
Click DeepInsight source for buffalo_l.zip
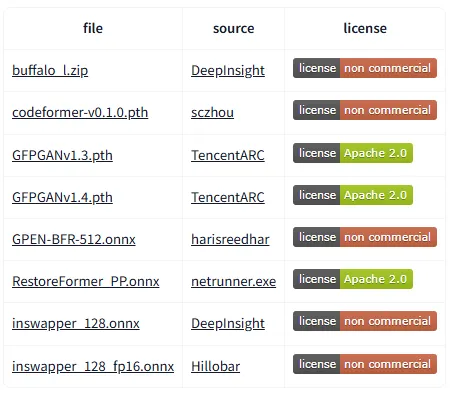pos(228,70)
